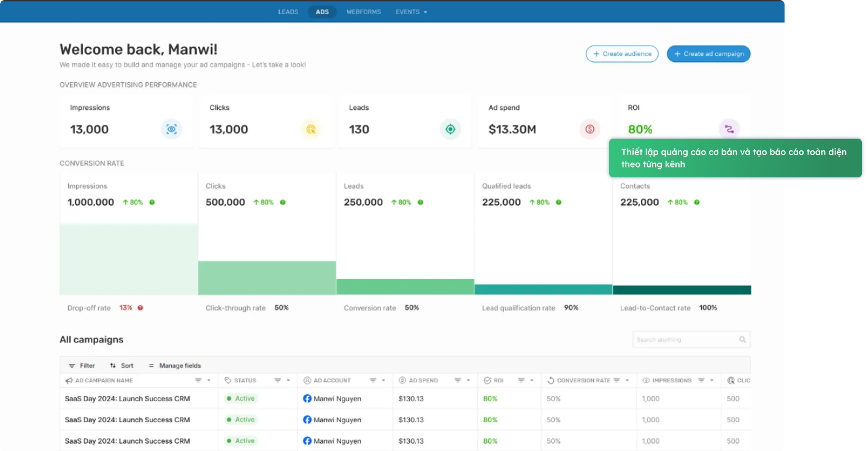Screen dimensions: 868x451
Task: Click the 'Search anything' input field
Action: click(x=691, y=339)
